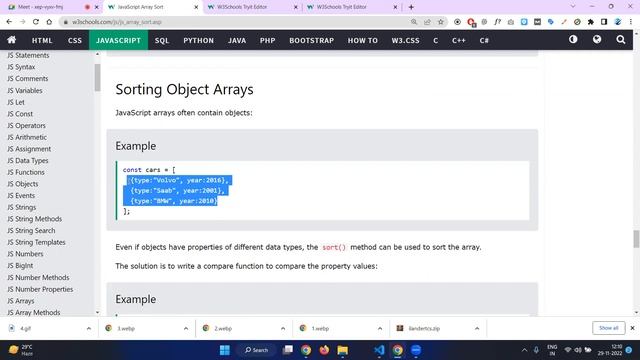Image resolution: width=640 pixels, height=360 pixels.
Task: Expand options for the 1.webp download
Action: pyautogui.click(x=380, y=329)
